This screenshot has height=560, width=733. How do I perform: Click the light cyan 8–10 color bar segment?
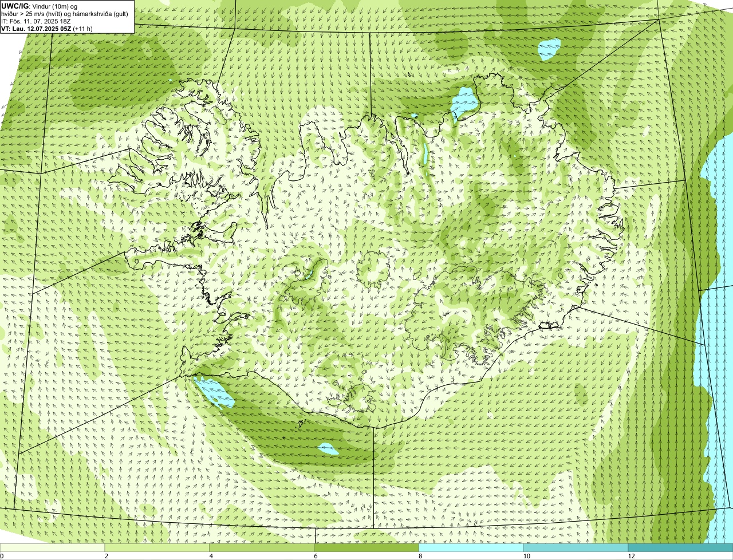coord(472,547)
